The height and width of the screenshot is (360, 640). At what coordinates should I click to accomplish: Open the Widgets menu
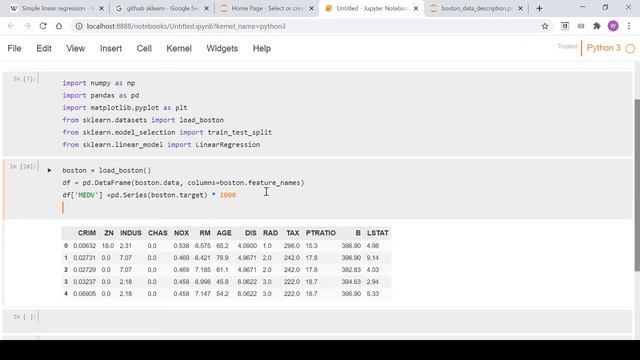click(x=222, y=49)
